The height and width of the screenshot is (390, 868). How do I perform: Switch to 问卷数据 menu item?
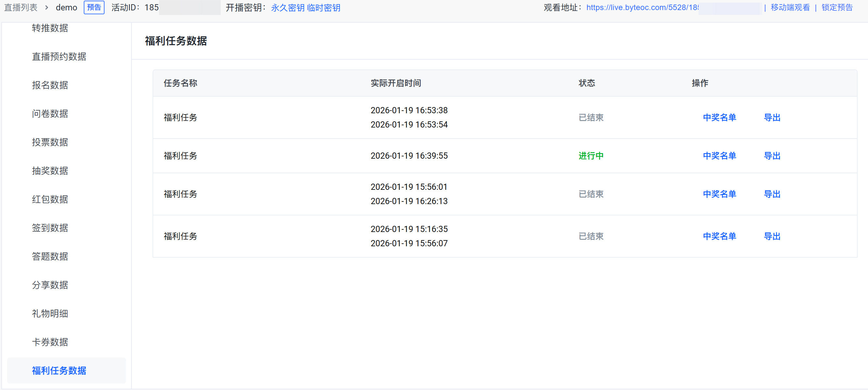coord(50,114)
